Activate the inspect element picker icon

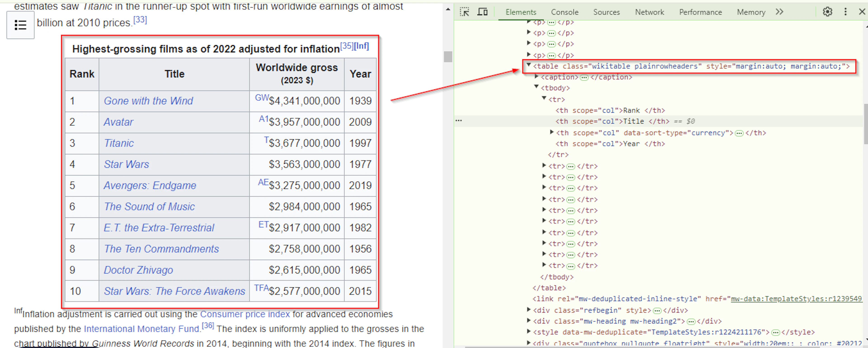pyautogui.click(x=465, y=12)
